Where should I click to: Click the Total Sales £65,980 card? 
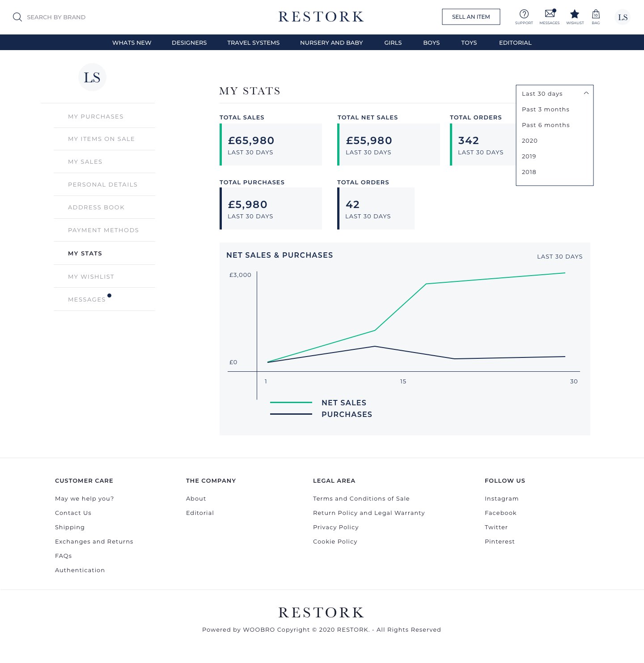tap(271, 144)
